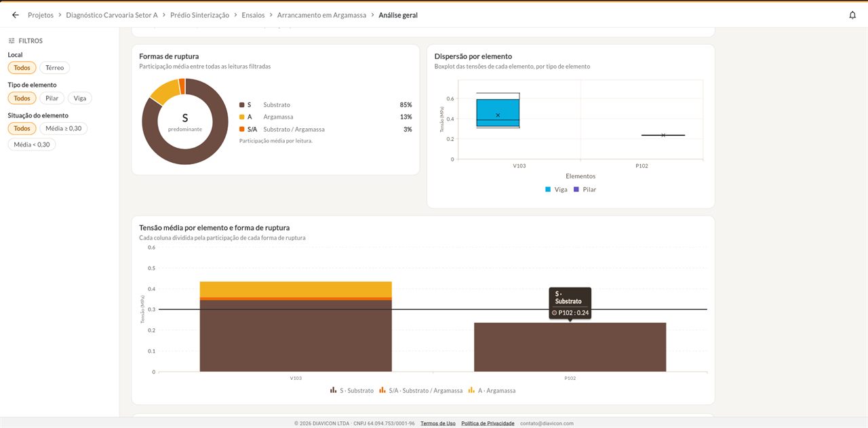
Task: Click the 3% Substrato / Argamassa value
Action: point(408,130)
